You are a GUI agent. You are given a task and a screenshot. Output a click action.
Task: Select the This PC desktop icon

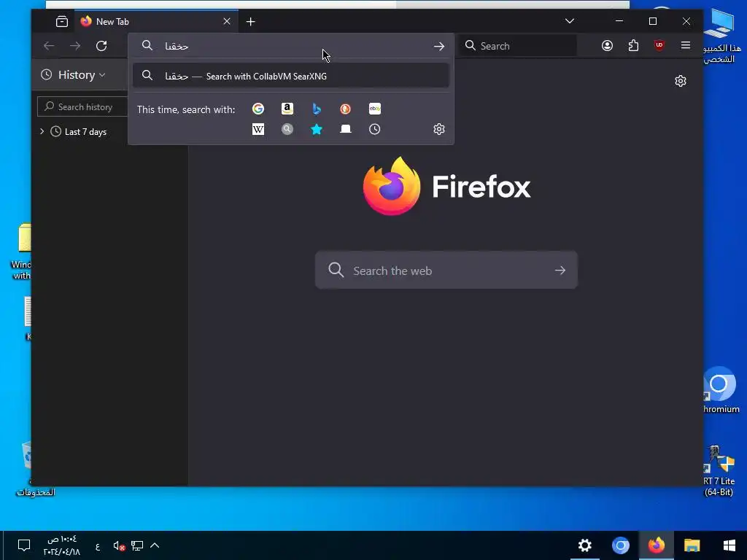coord(721,35)
